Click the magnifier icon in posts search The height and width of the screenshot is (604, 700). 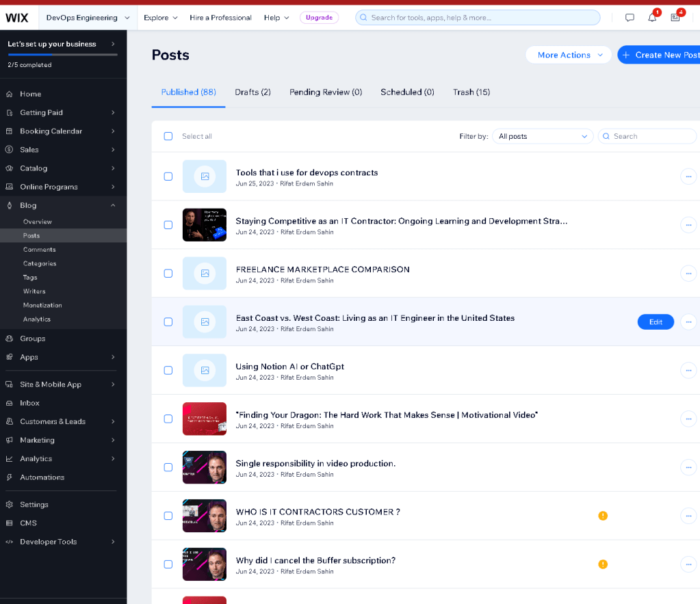(606, 136)
